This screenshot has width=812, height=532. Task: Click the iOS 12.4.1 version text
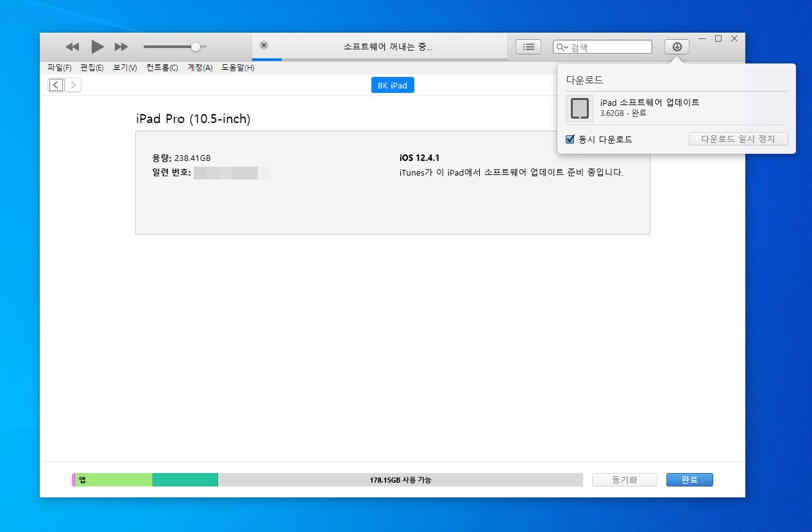point(419,158)
